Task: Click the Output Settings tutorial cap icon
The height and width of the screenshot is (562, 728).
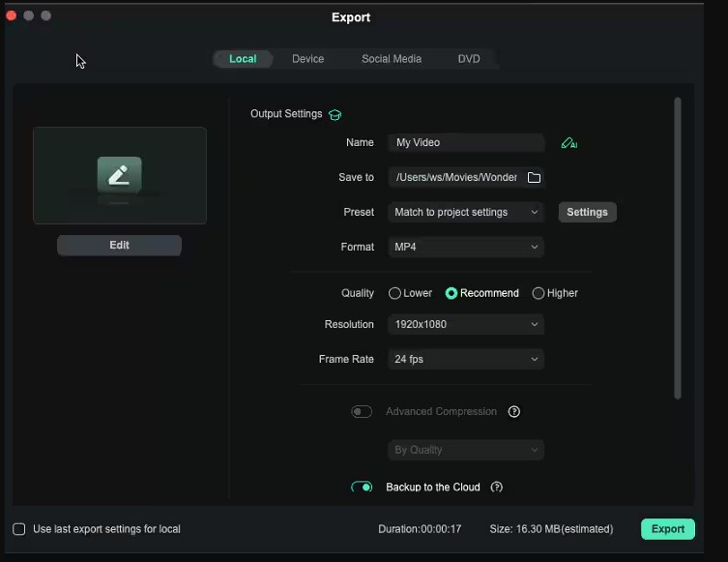Action: (x=335, y=115)
